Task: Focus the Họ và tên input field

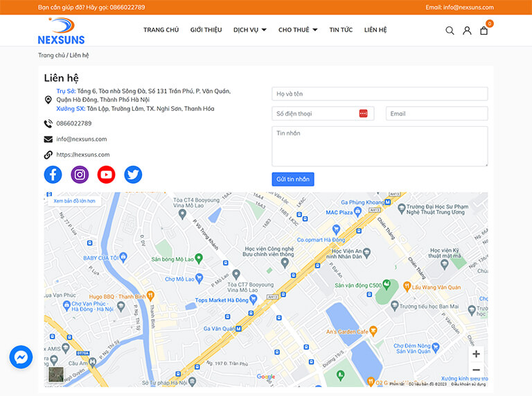Action: (x=380, y=94)
